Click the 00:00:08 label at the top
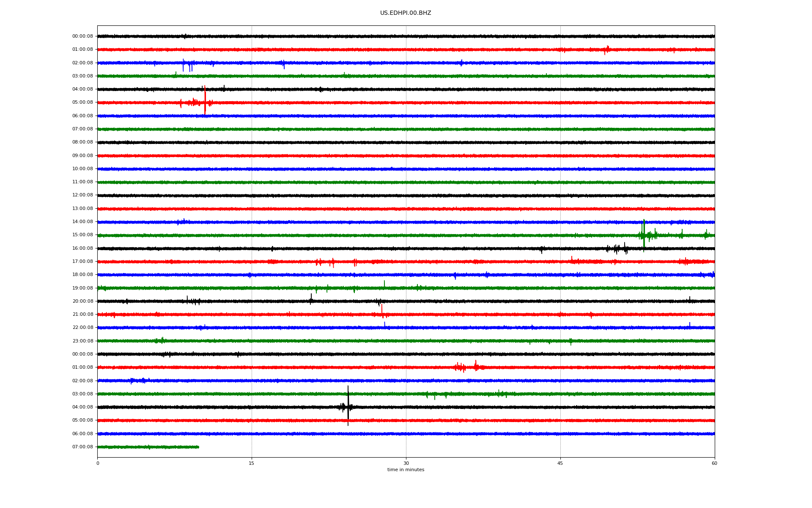 point(82,36)
